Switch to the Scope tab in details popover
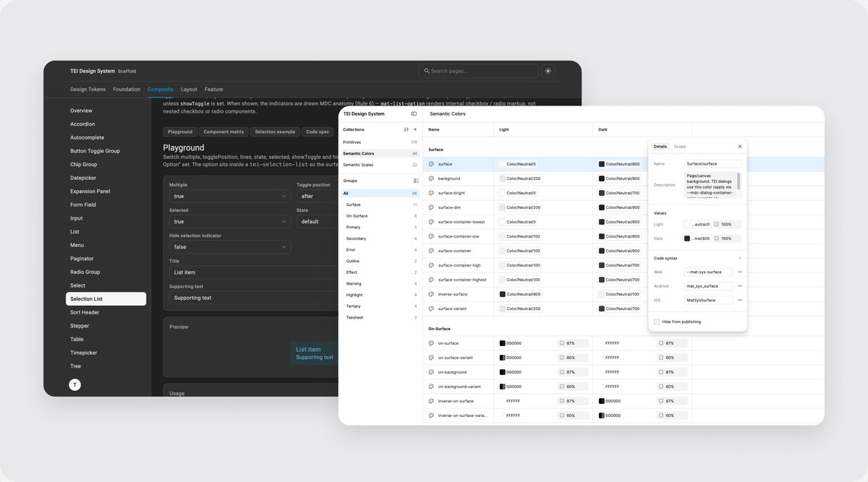The height and width of the screenshot is (482, 868). coord(680,147)
